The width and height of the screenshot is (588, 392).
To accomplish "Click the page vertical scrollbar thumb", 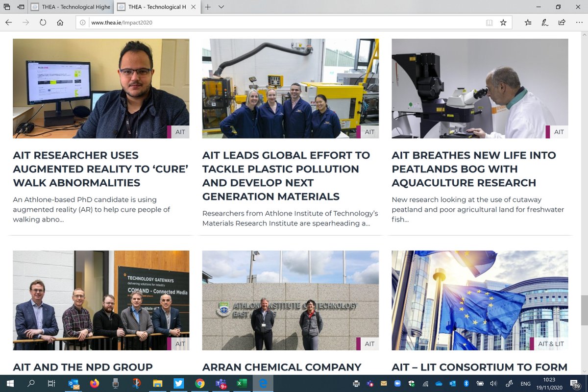I will [x=584, y=310].
